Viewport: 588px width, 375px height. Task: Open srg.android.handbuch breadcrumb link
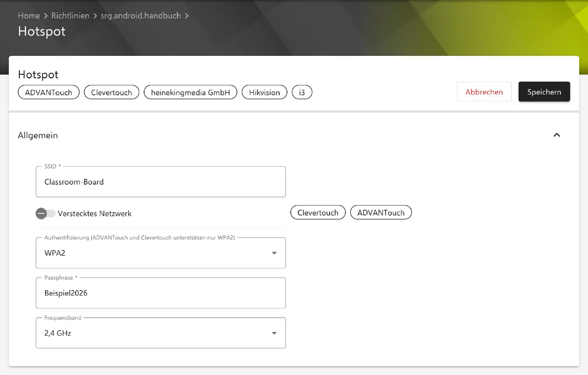(141, 15)
